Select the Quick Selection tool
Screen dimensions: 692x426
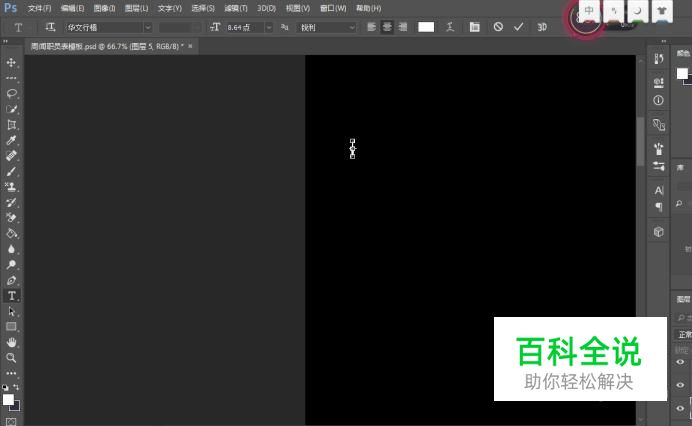[11, 109]
